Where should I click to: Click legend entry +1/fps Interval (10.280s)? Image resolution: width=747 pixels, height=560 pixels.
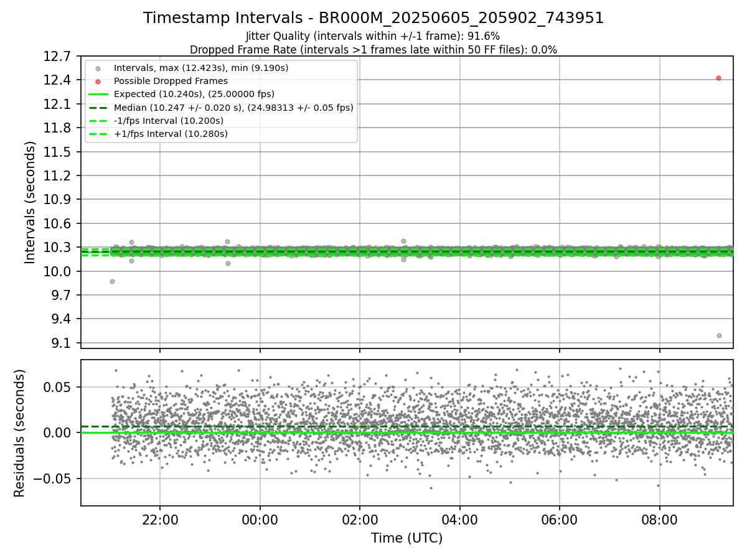point(171,133)
